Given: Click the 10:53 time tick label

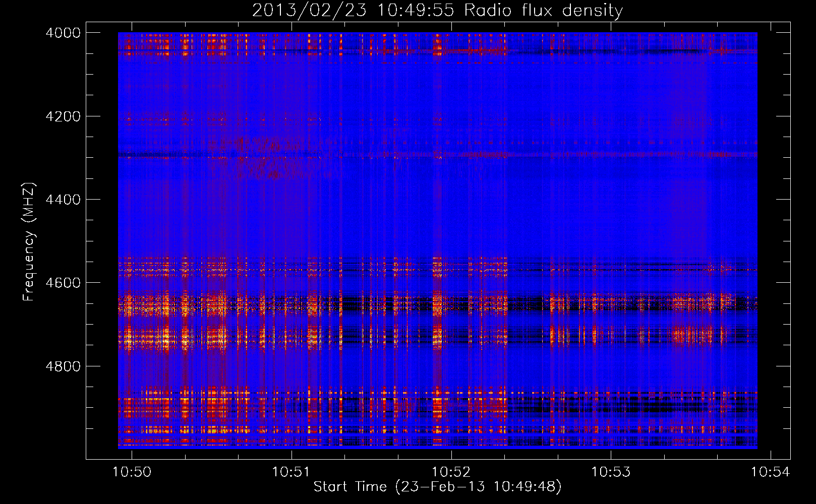Looking at the screenshot, I should click(x=611, y=472).
